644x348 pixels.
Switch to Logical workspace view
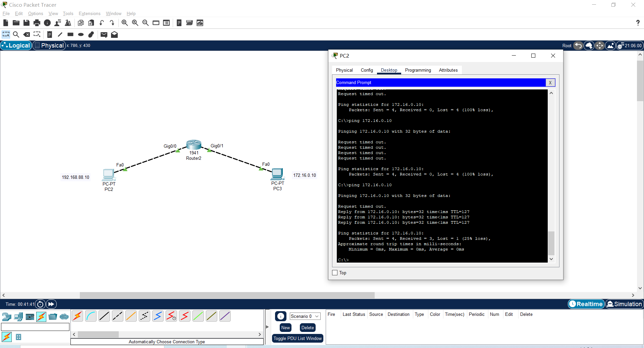(x=16, y=46)
